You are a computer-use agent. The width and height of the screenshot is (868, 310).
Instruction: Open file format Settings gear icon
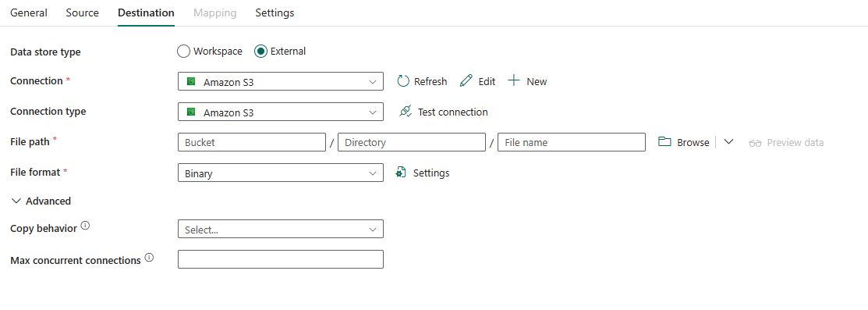(x=402, y=173)
